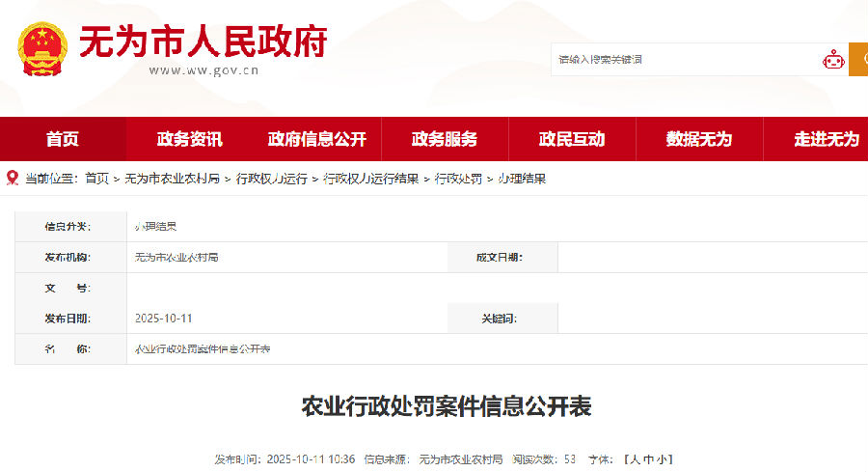Screen dimensions: 868x472
Task: Click the 文号 label cell
Action: [70, 288]
